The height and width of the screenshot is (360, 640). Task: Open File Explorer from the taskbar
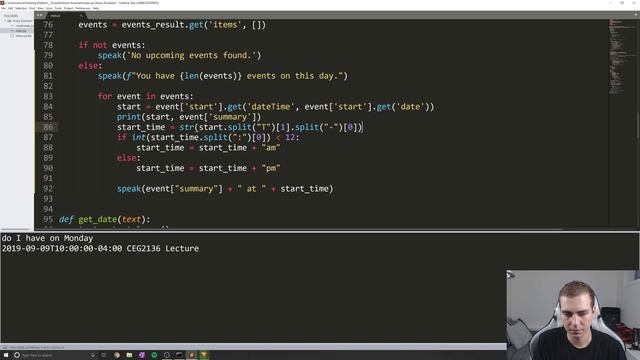pos(129,355)
